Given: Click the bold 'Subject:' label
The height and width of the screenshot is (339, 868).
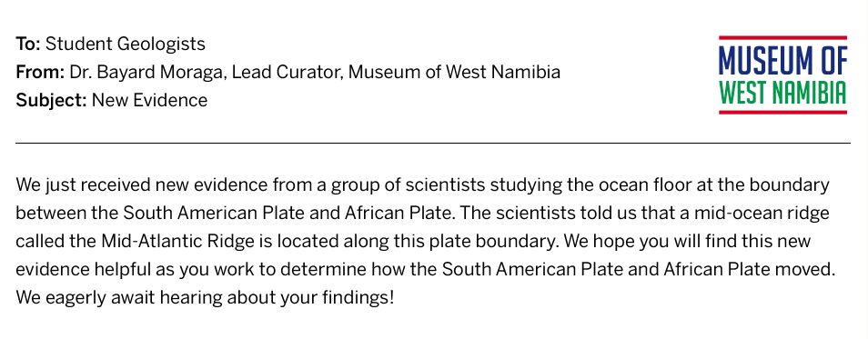Looking at the screenshot, I should (52, 101).
